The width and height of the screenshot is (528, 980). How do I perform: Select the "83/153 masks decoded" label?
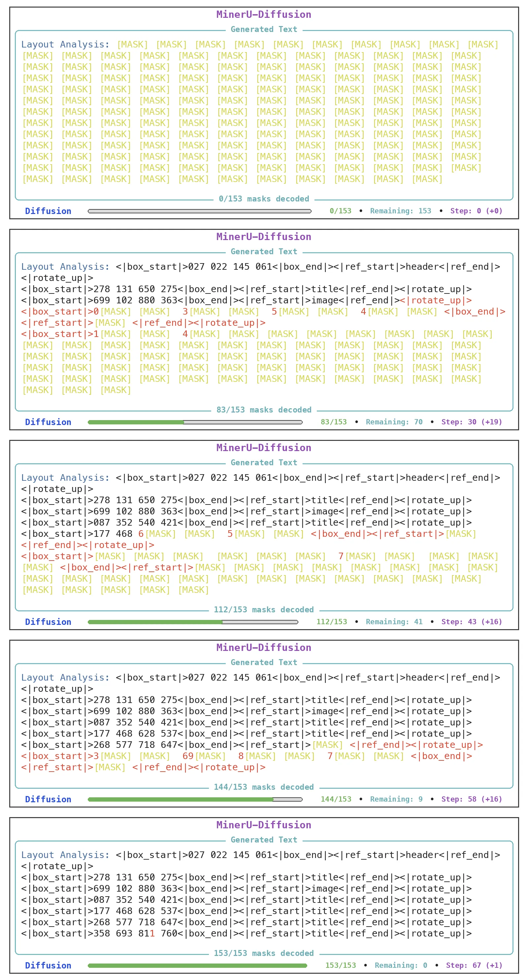pos(264,410)
